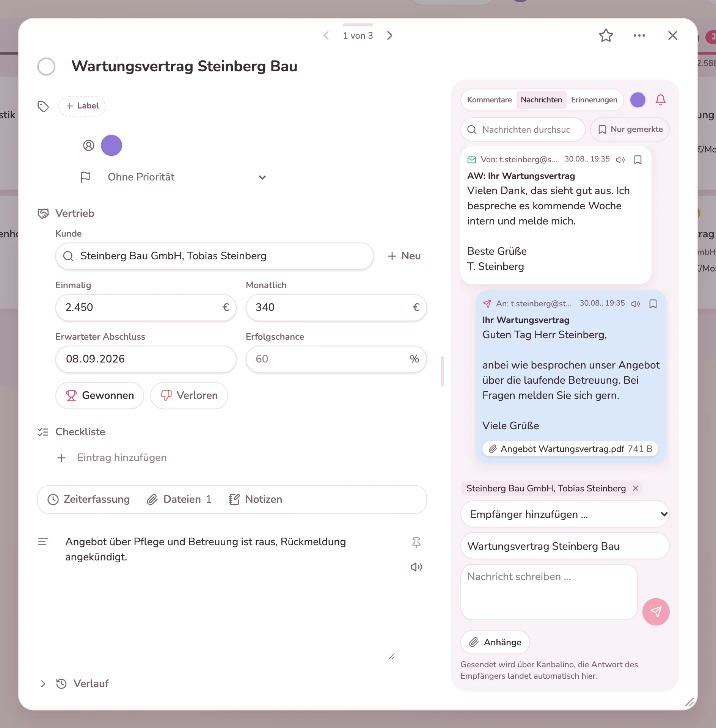Mark deal as Verloren
This screenshot has width=716, height=728.
[x=189, y=395]
